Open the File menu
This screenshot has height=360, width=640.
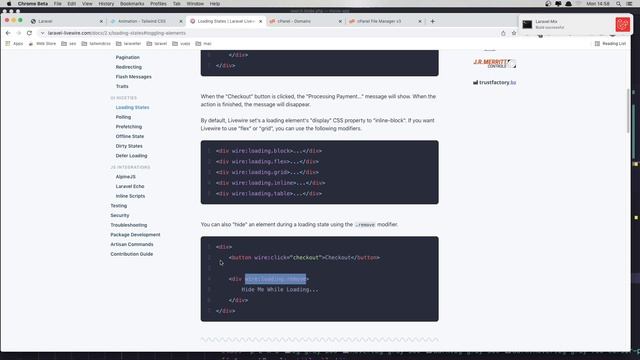[58, 4]
